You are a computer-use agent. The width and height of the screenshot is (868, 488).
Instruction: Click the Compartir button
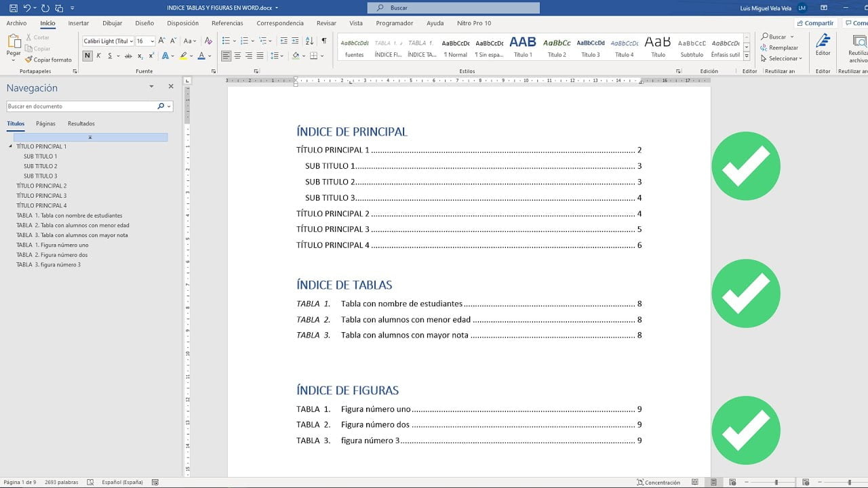(x=814, y=23)
